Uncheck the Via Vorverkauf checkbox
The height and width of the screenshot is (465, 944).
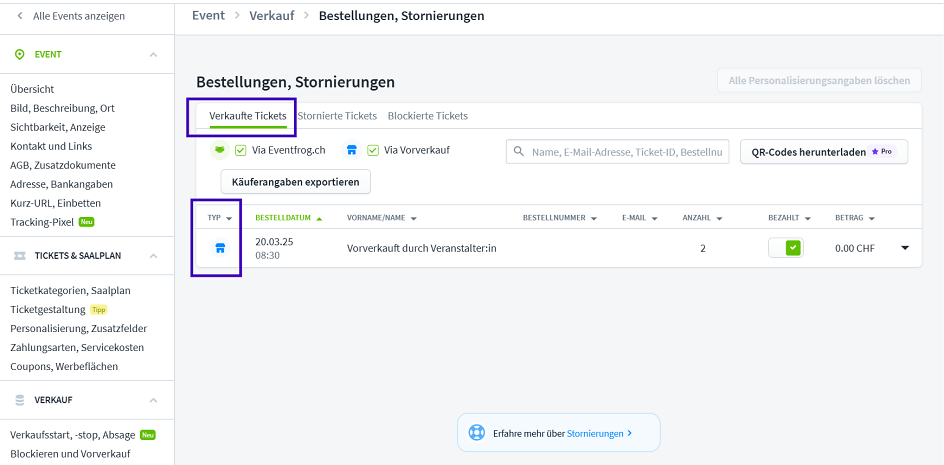[x=373, y=151]
